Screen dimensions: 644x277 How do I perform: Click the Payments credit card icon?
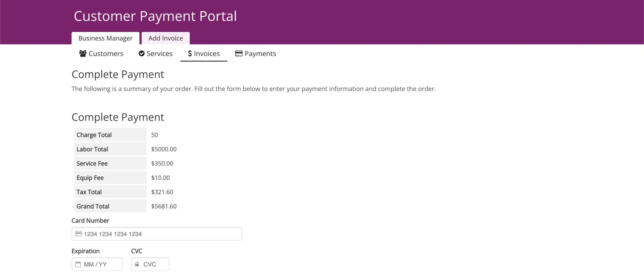(x=238, y=53)
